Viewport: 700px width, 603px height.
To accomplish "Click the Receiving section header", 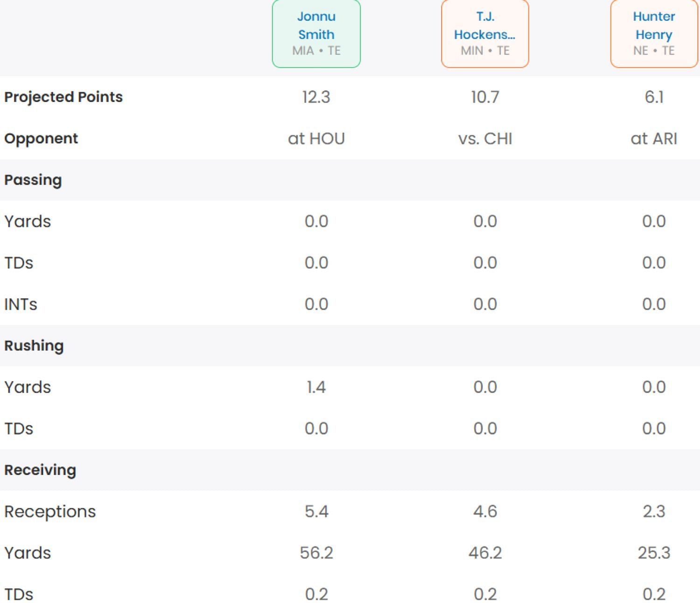I will point(40,470).
